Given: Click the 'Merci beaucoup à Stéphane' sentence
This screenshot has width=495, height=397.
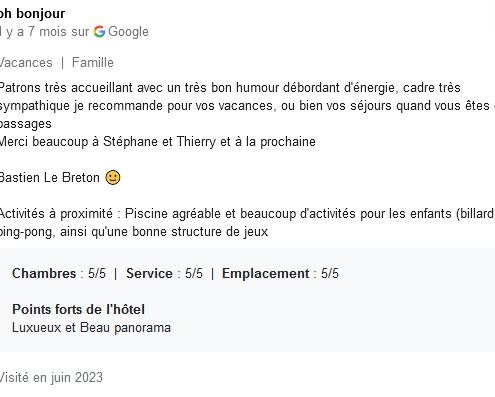Looking at the screenshot, I should coord(157,142).
